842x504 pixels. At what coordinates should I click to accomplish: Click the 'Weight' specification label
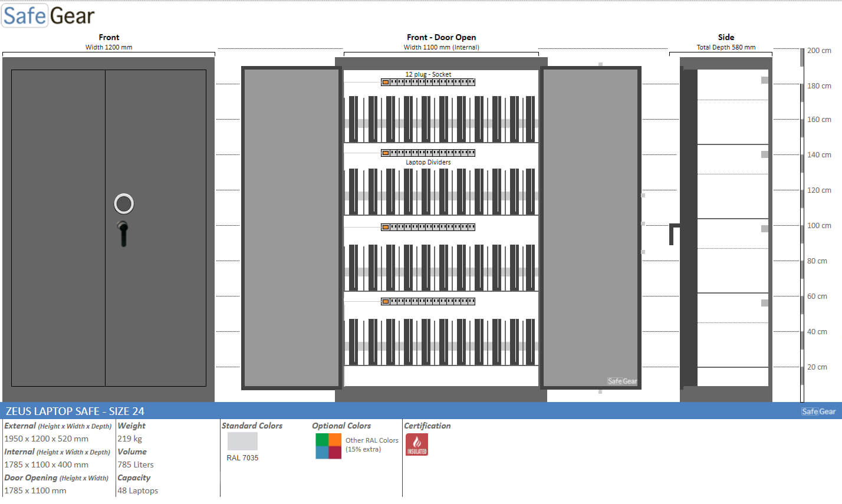pos(131,426)
